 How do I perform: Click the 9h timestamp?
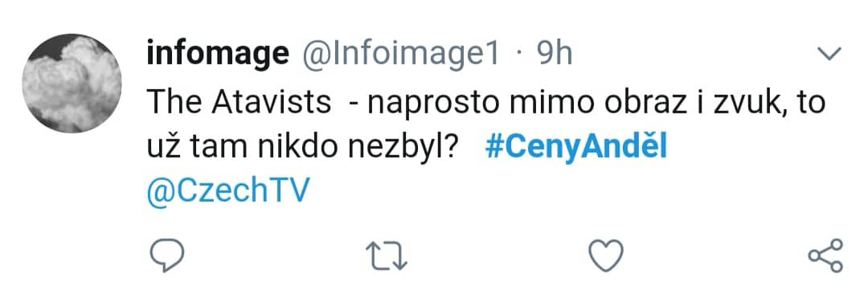click(x=554, y=55)
